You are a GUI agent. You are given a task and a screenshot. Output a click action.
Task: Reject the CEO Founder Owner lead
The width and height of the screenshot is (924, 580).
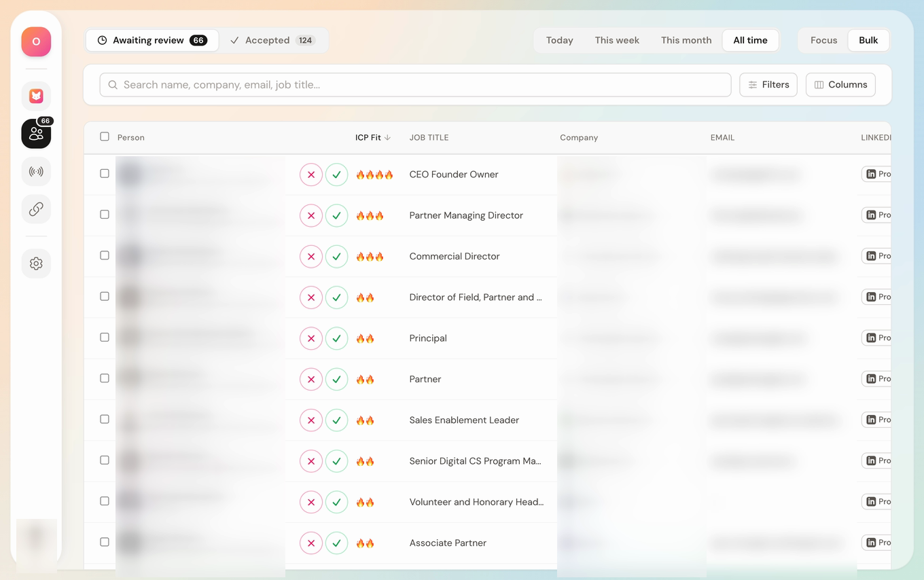click(x=311, y=175)
